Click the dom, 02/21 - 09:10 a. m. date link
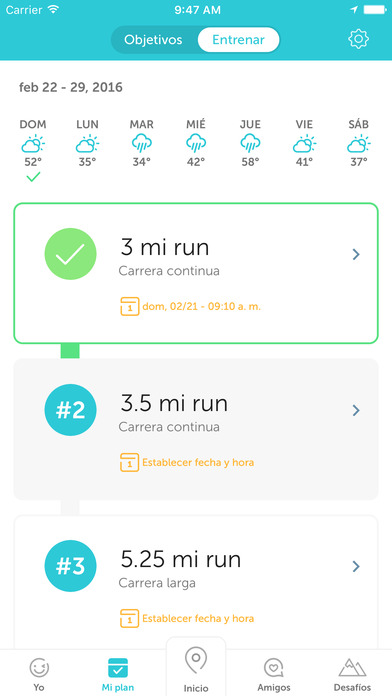 tap(201, 307)
